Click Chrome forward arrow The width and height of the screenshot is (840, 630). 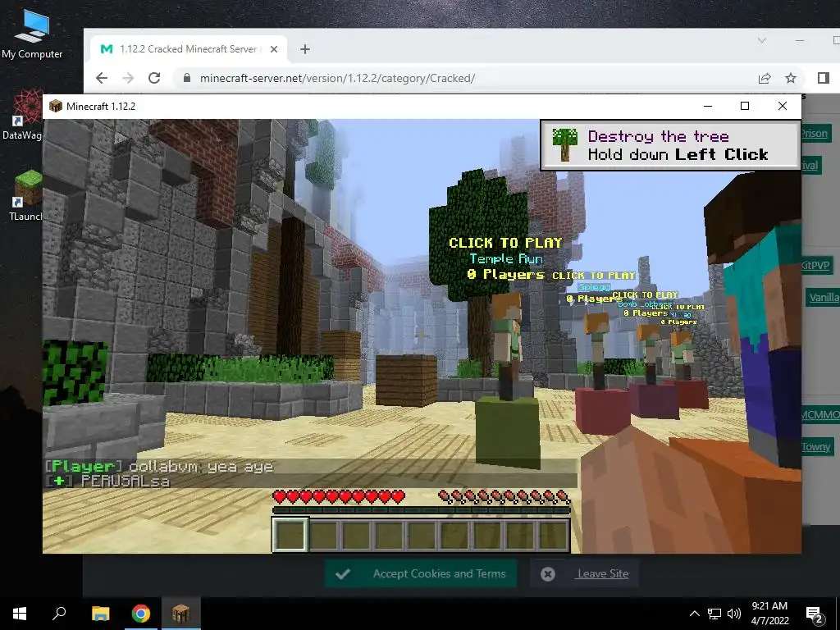pos(127,78)
